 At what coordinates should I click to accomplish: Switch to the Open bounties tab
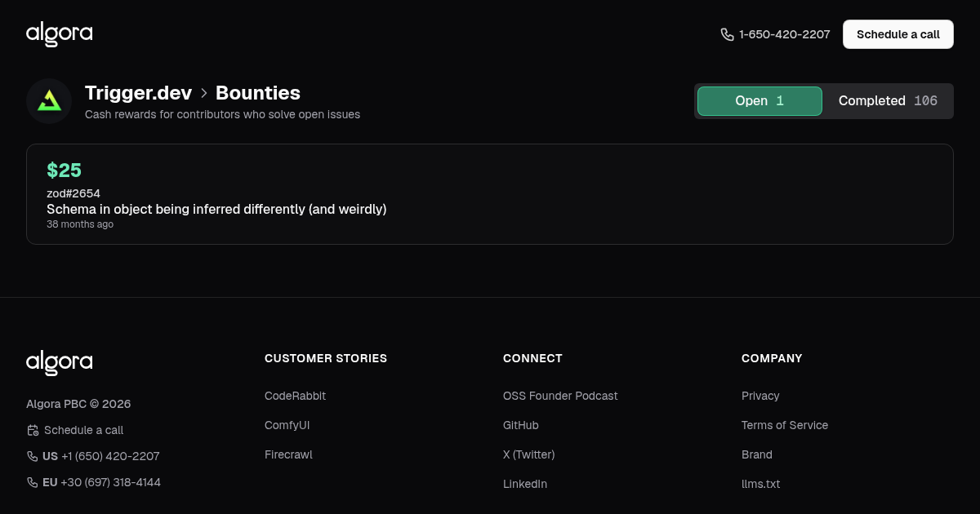[x=759, y=101]
